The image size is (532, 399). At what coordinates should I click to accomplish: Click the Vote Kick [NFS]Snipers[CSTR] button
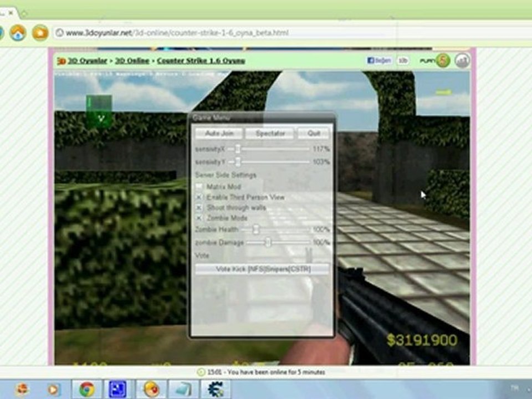(x=262, y=269)
